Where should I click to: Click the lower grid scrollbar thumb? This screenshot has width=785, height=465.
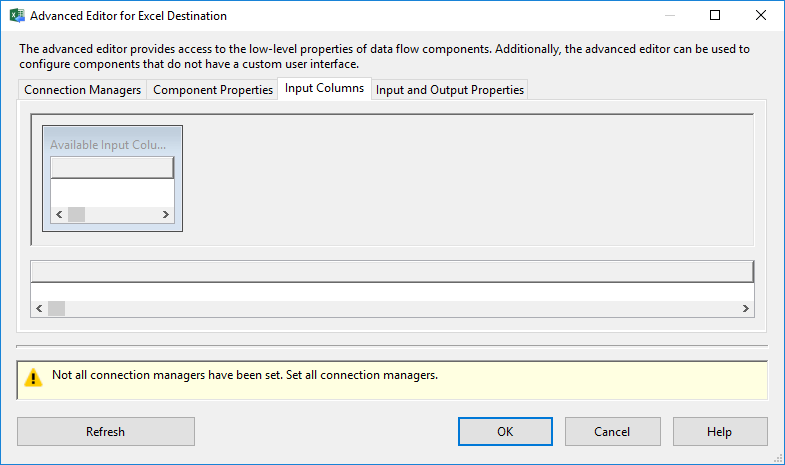pos(57,308)
